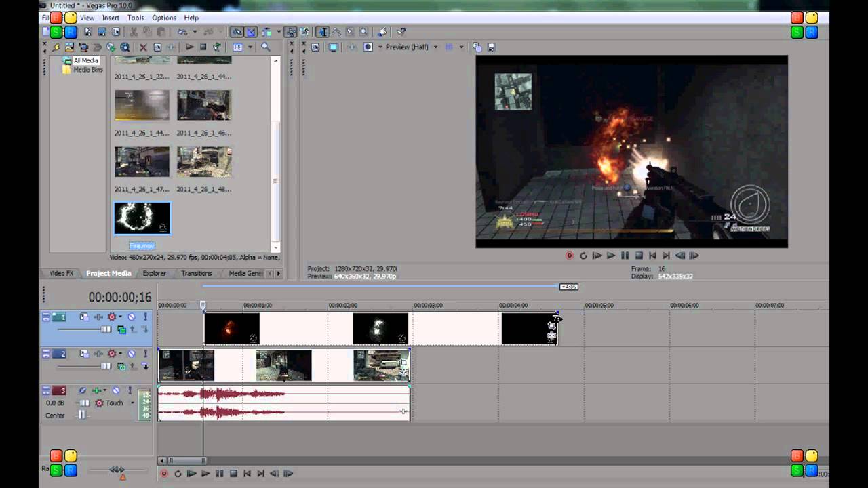Open Track FX on video track 2
The height and width of the screenshot is (488, 868).
point(98,354)
